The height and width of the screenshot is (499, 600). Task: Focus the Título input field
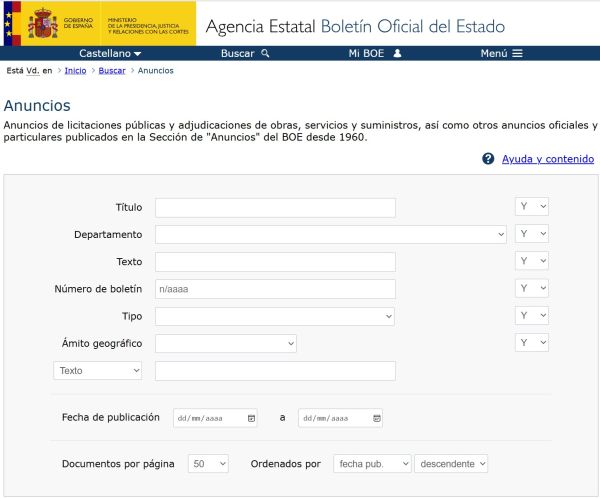point(275,207)
